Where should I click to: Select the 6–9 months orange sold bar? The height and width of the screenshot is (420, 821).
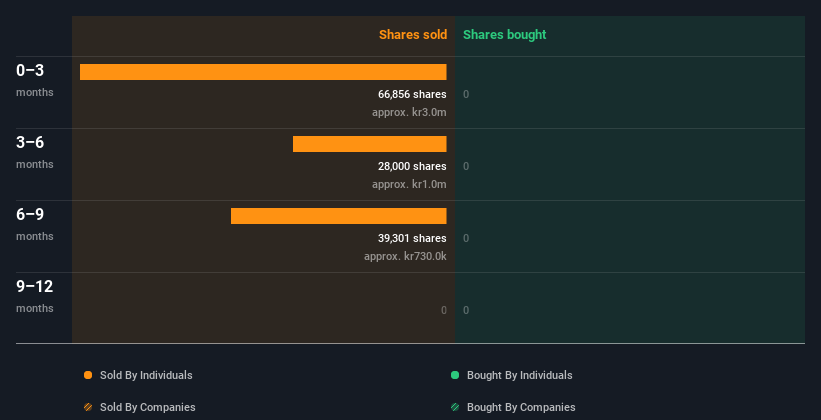[x=339, y=216]
